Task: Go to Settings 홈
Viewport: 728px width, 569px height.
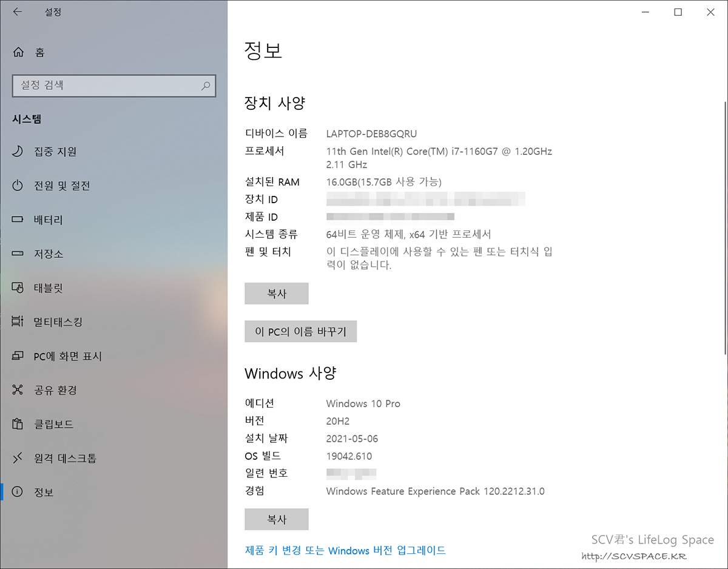Action: (113, 53)
